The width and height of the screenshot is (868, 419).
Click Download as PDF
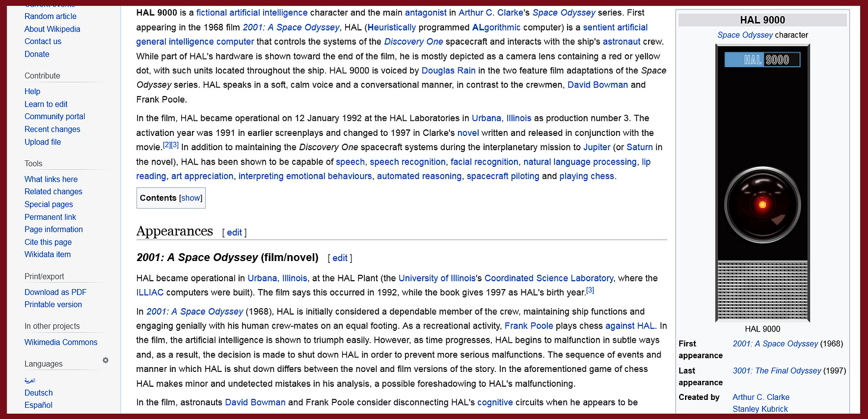[55, 292]
